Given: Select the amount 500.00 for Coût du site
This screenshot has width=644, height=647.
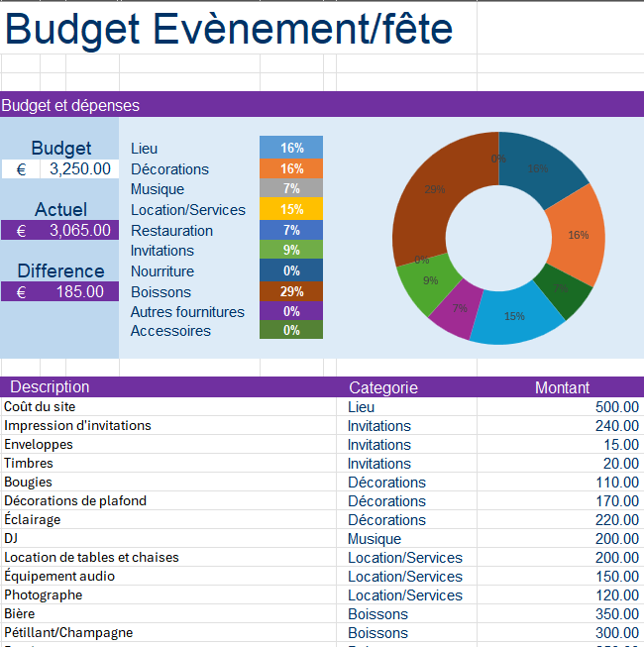Looking at the screenshot, I should tap(560, 407).
